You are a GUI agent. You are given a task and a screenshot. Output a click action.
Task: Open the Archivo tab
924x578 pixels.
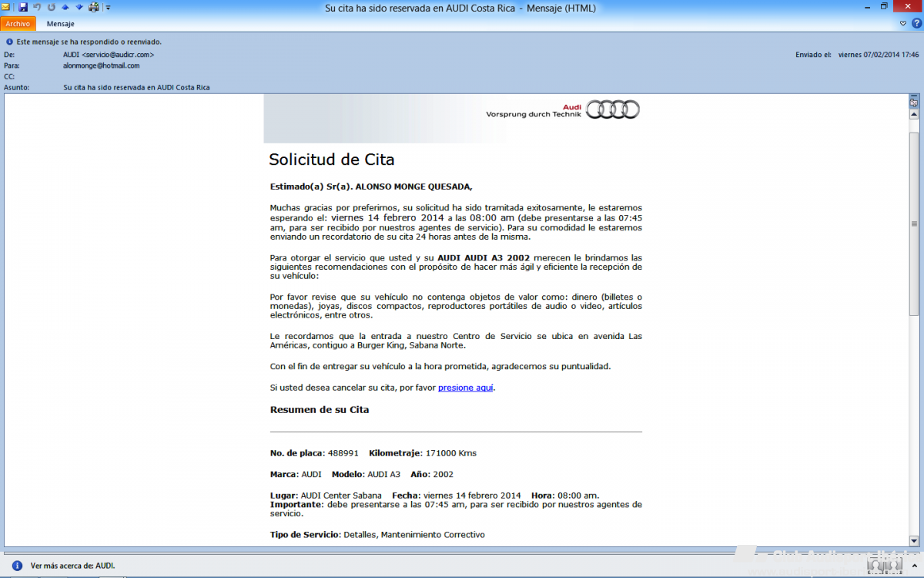(x=18, y=24)
